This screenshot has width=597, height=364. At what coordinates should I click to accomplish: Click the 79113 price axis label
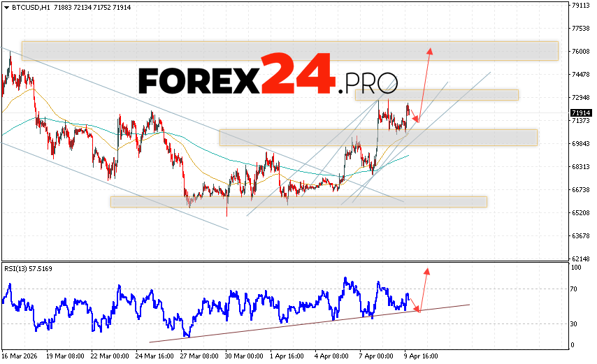point(580,6)
